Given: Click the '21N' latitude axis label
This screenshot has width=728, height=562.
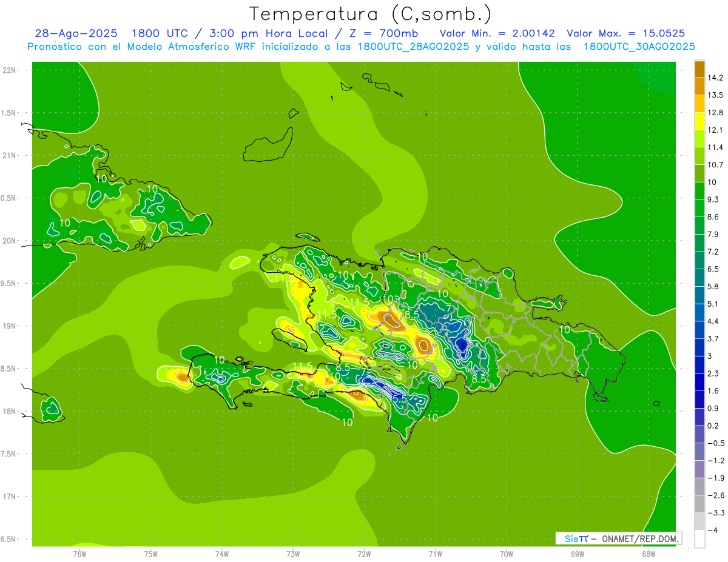Looking at the screenshot, I should tap(9, 155).
